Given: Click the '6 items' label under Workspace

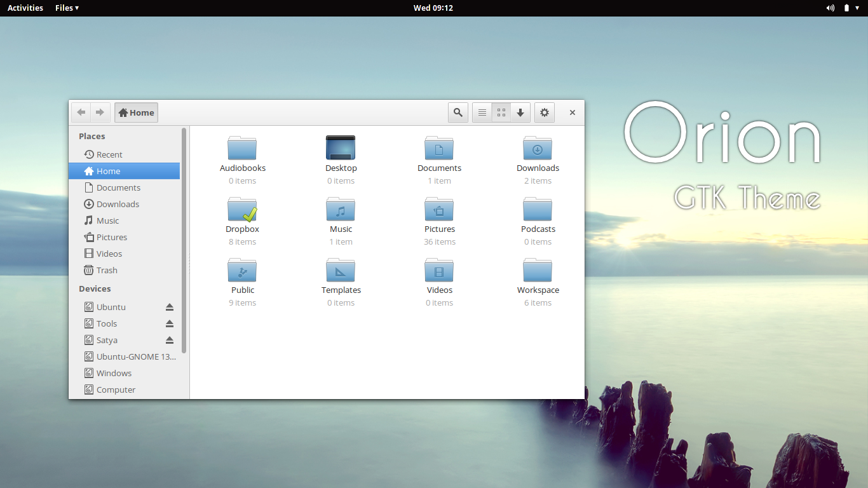Looking at the screenshot, I should (538, 303).
